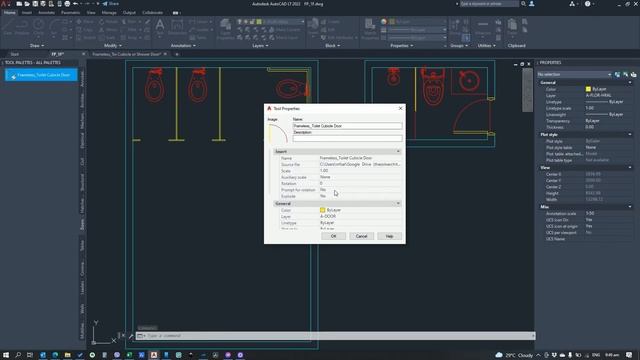Expand the Modify panel dropdown
Viewport: 640px width, 360px height.
[113, 46]
